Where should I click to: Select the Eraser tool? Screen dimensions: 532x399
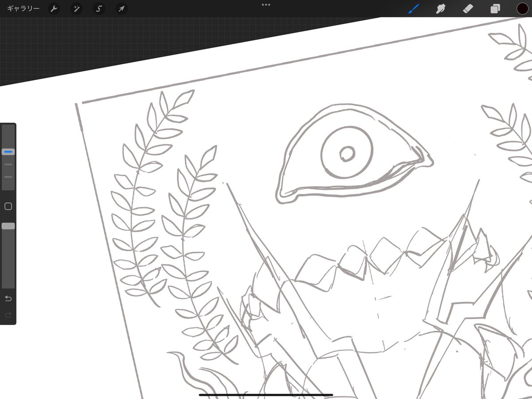[468, 8]
